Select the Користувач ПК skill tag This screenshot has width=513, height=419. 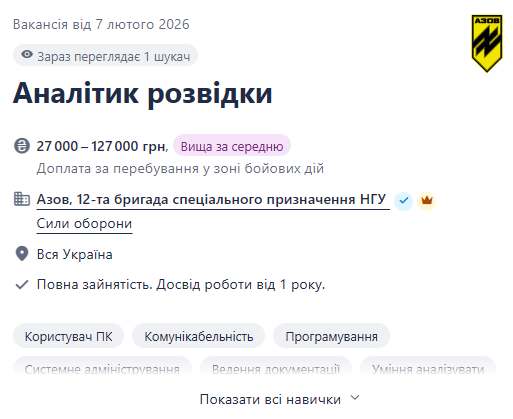click(68, 336)
